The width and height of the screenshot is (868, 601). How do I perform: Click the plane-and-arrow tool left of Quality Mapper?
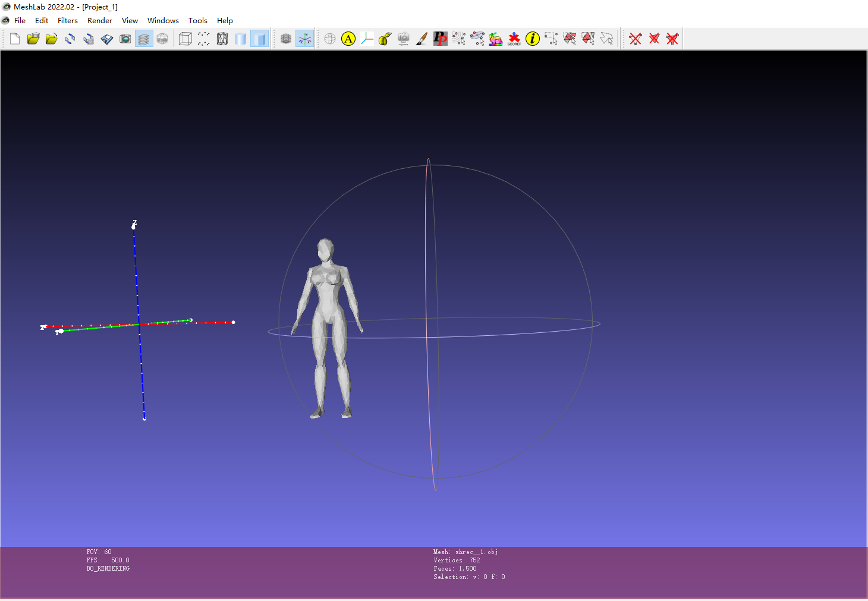[x=477, y=39]
